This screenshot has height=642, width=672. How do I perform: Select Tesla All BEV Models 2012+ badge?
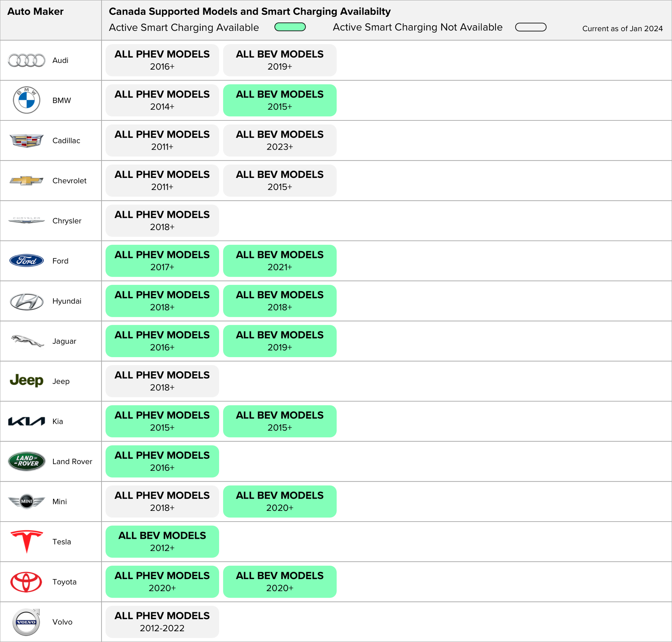pyautogui.click(x=162, y=541)
